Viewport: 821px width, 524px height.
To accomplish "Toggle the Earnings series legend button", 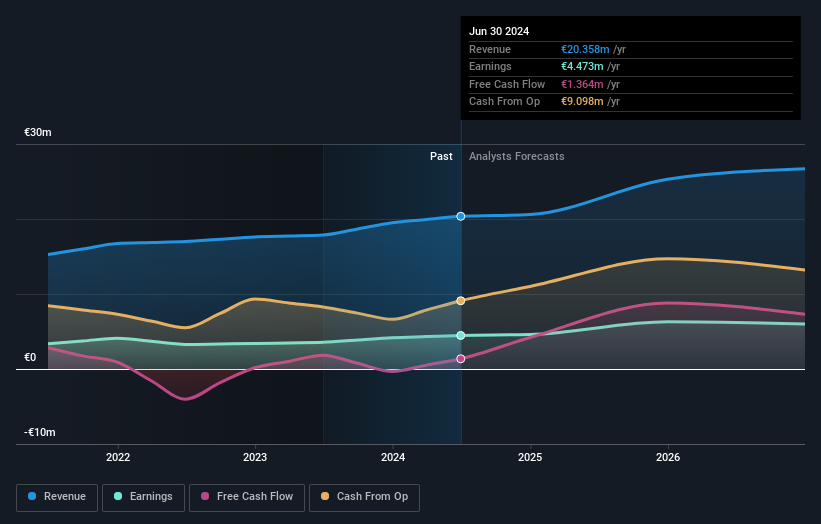I will (x=143, y=497).
